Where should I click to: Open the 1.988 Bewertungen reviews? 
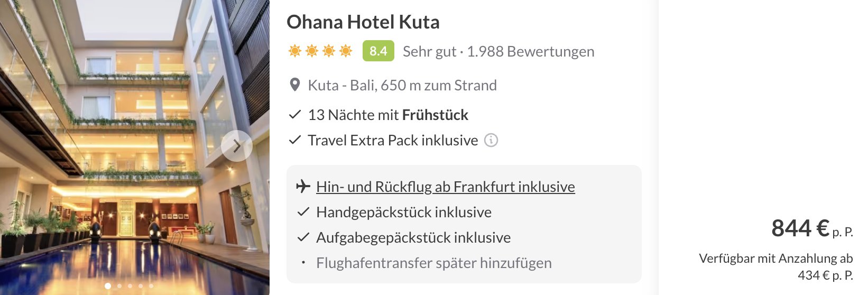(x=530, y=51)
